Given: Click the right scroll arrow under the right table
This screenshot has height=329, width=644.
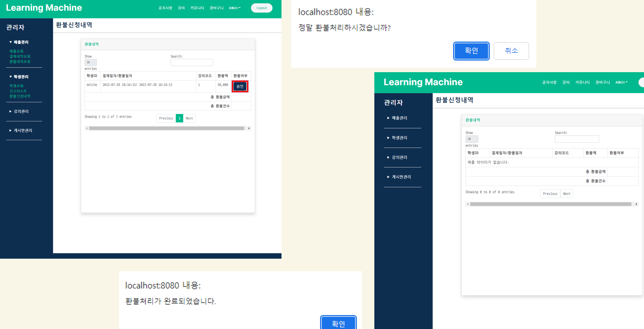Looking at the screenshot, I should (x=636, y=204).
